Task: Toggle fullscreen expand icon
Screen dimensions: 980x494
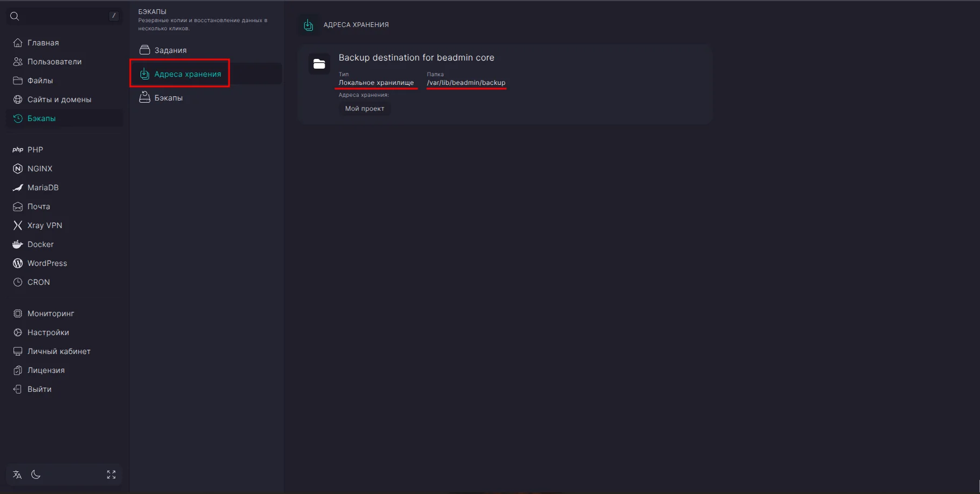Action: click(111, 475)
